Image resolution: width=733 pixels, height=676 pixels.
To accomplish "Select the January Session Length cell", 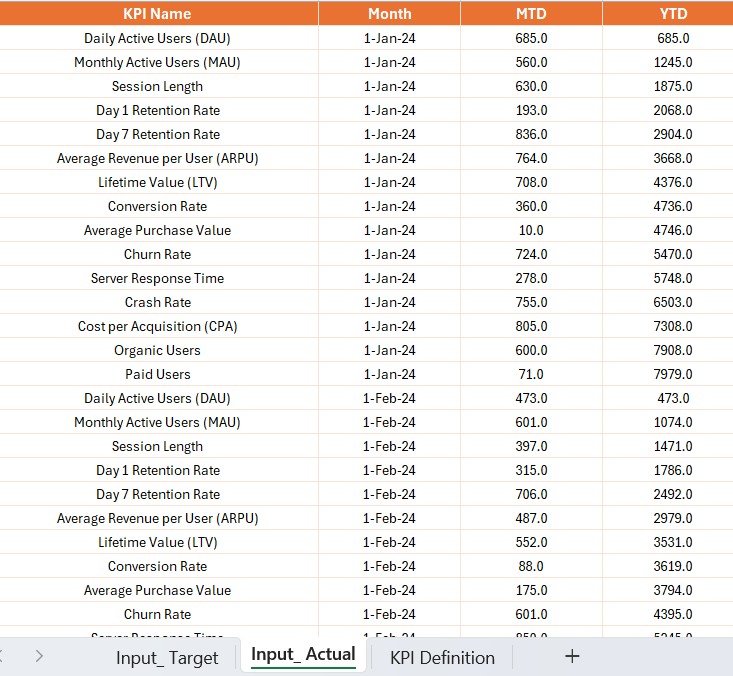I will click(x=157, y=86).
